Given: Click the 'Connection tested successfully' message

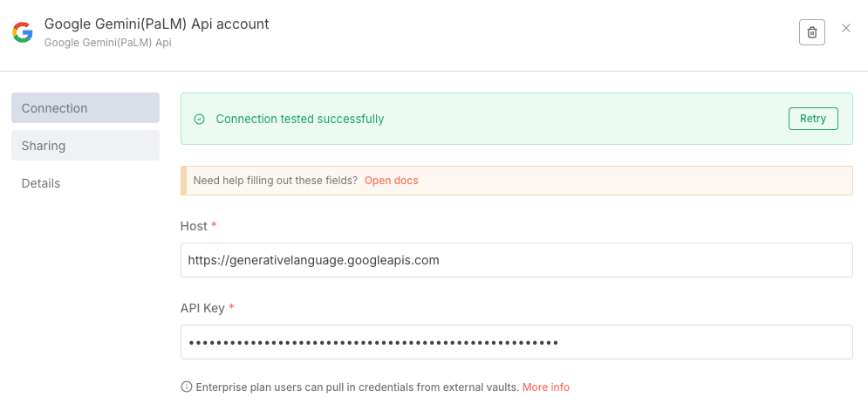Looking at the screenshot, I should click(x=300, y=119).
